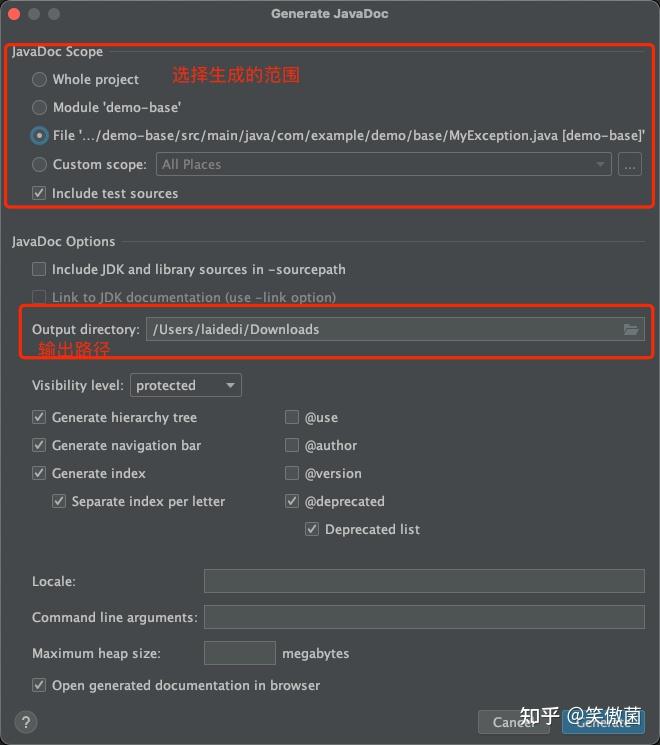Expand the All Places scope dropdown
This screenshot has width=660, height=745.
coord(383,165)
